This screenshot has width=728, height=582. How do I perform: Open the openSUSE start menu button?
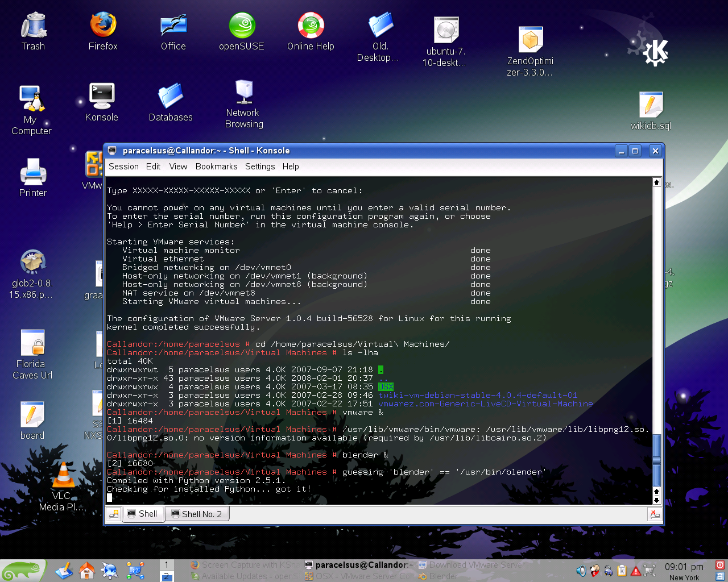point(23,571)
